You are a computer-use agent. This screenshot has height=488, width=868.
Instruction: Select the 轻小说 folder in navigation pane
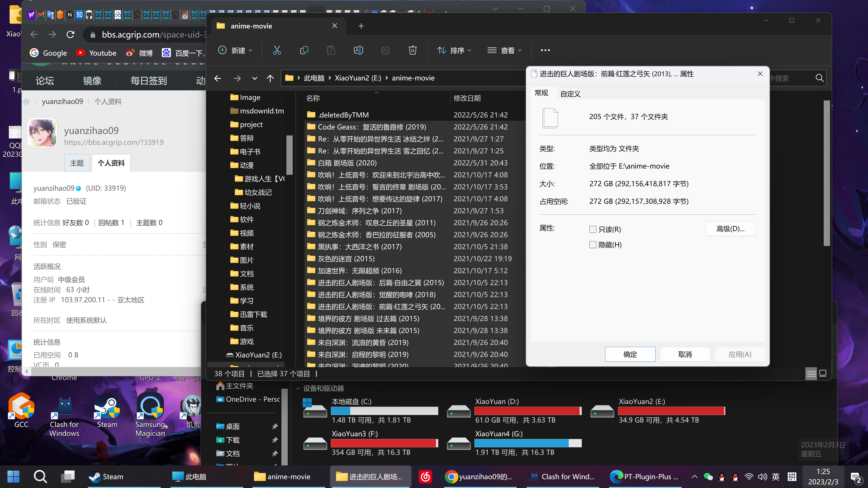(x=250, y=206)
